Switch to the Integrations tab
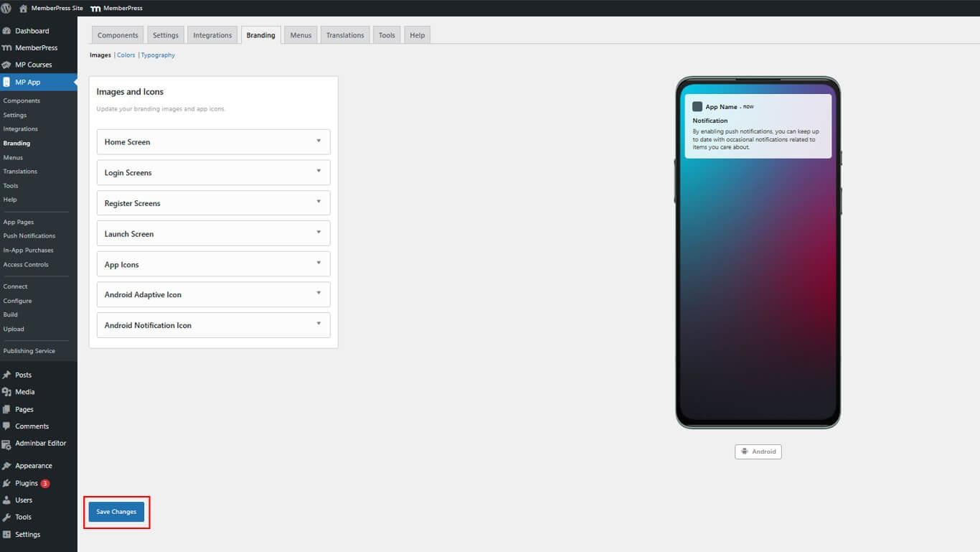This screenshot has height=552, width=980. tap(212, 35)
